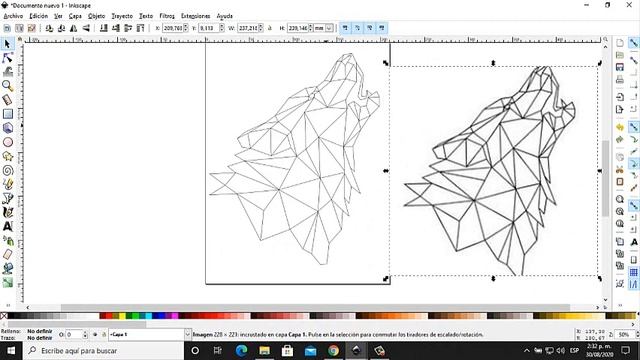Viewport: 640px width, 360px height.
Task: Create new document from commands bar
Action: tap(620, 43)
